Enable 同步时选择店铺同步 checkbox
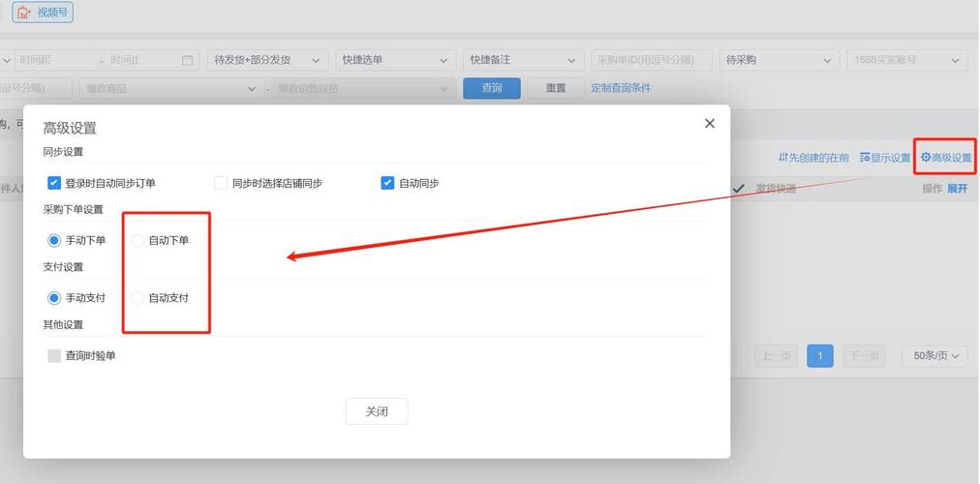This screenshot has width=980, height=484. point(221,183)
